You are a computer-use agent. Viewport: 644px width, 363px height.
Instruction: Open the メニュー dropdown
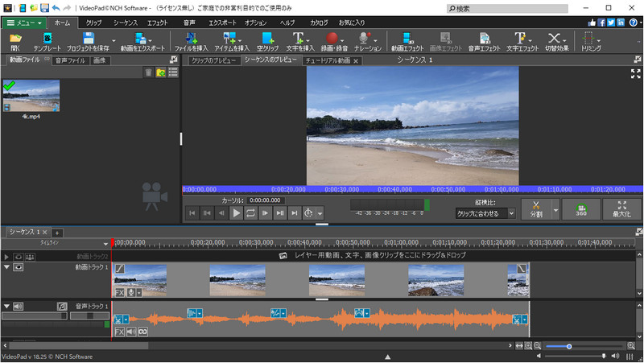[24, 23]
